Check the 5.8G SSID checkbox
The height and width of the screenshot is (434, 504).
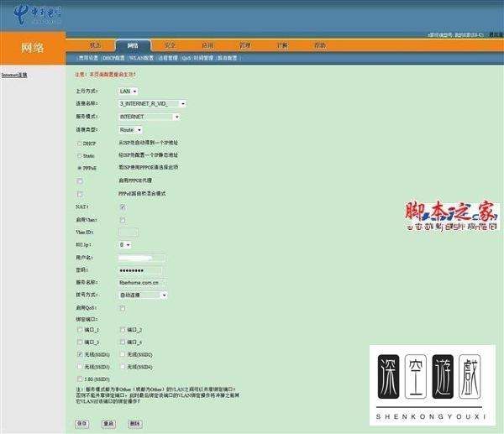coord(80,379)
